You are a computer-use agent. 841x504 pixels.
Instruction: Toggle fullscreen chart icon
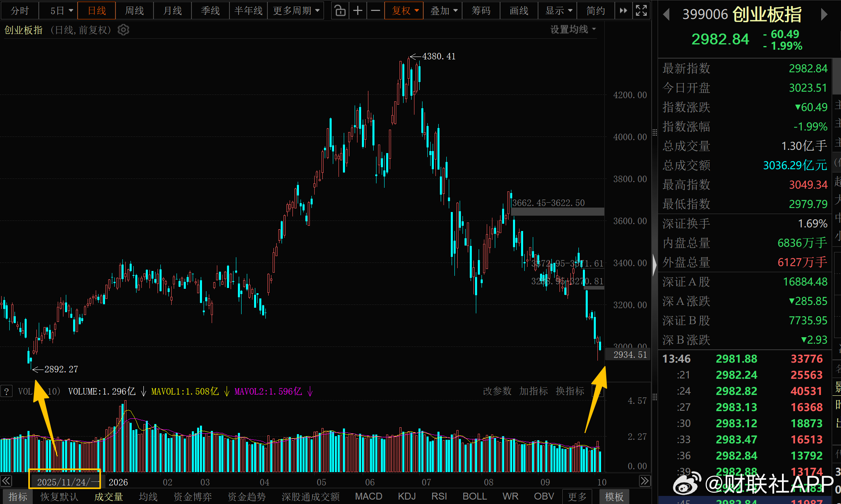point(641,11)
